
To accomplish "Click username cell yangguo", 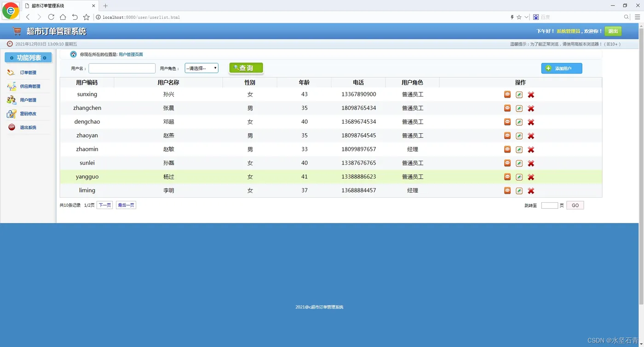I will tap(87, 176).
